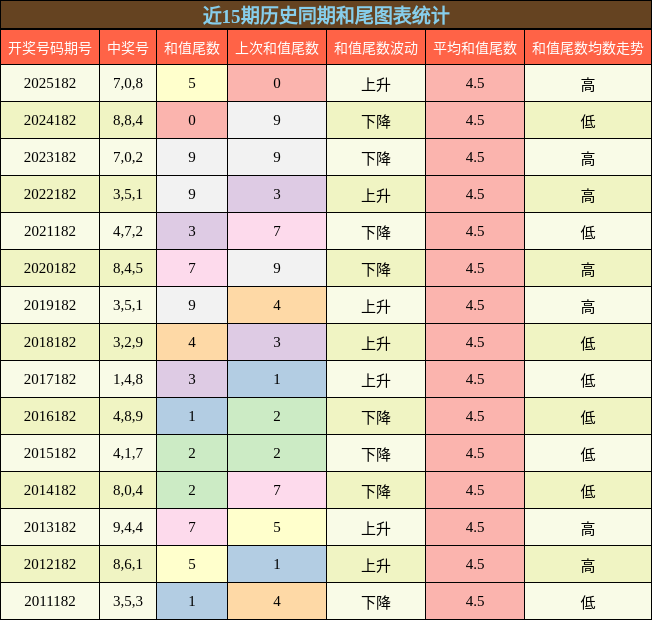Select 上次和值尾数 cell 3 in row 2022182
This screenshot has width=652, height=620.
click(x=277, y=194)
